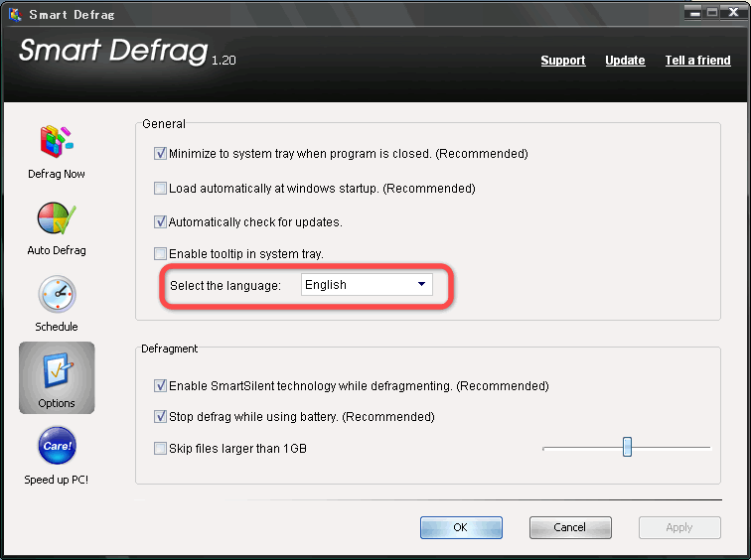Uncheck Minimize to system tray when closed
Screen dimensions: 751x560
click(160, 154)
